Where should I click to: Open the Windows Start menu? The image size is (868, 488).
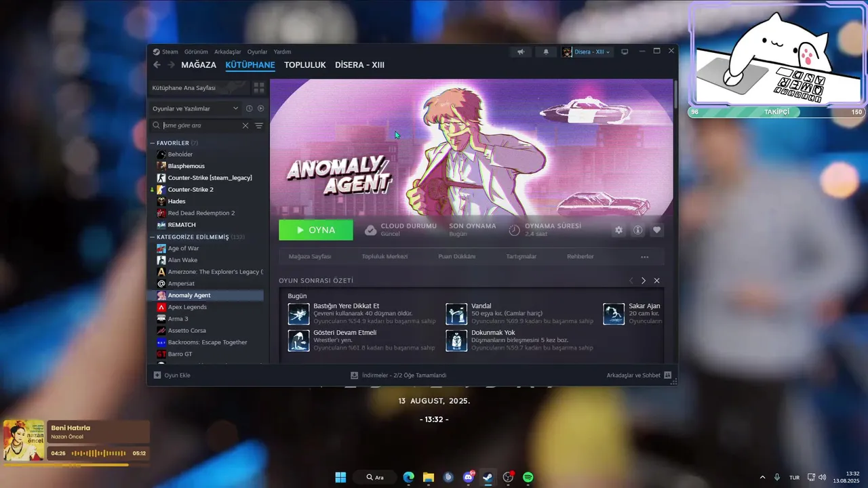[340, 477]
